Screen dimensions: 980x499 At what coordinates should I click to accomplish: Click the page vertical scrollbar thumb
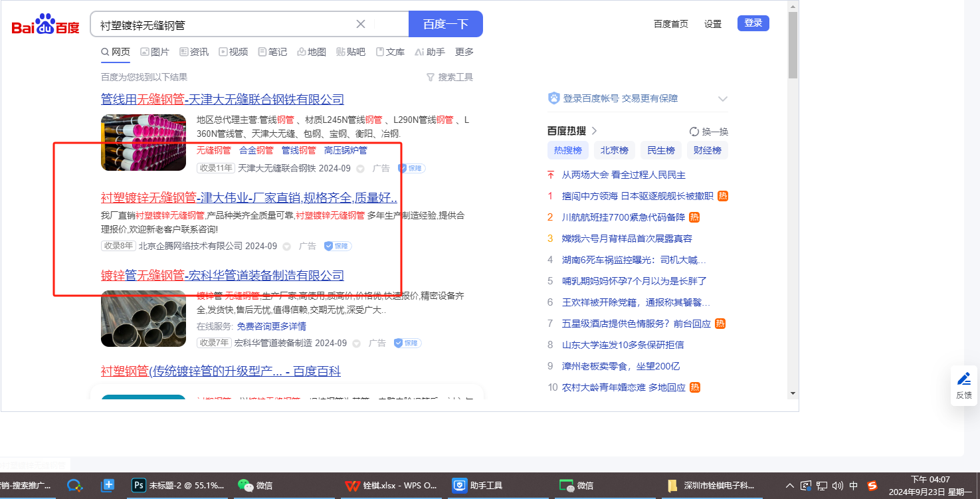[793, 45]
